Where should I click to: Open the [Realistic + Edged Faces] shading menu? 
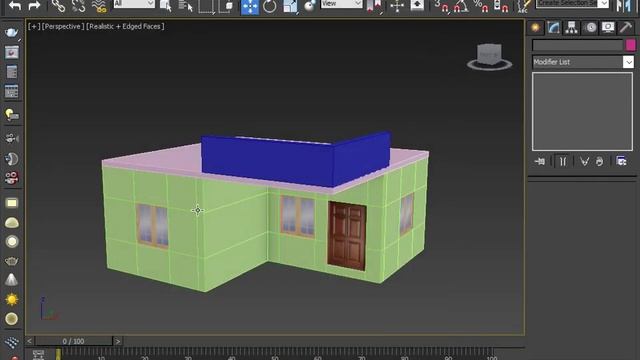click(125, 27)
